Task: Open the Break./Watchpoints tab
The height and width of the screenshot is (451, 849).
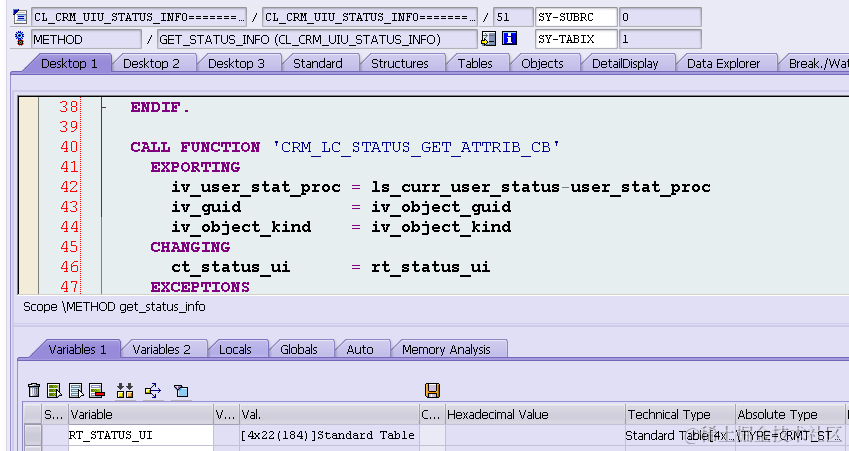Action: (x=815, y=63)
